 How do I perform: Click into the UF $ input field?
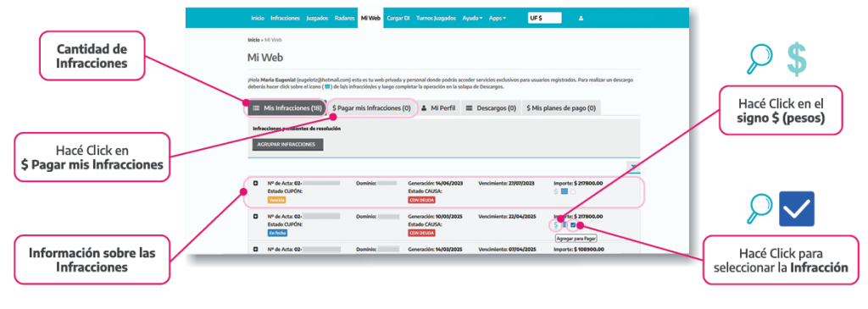coord(545,19)
